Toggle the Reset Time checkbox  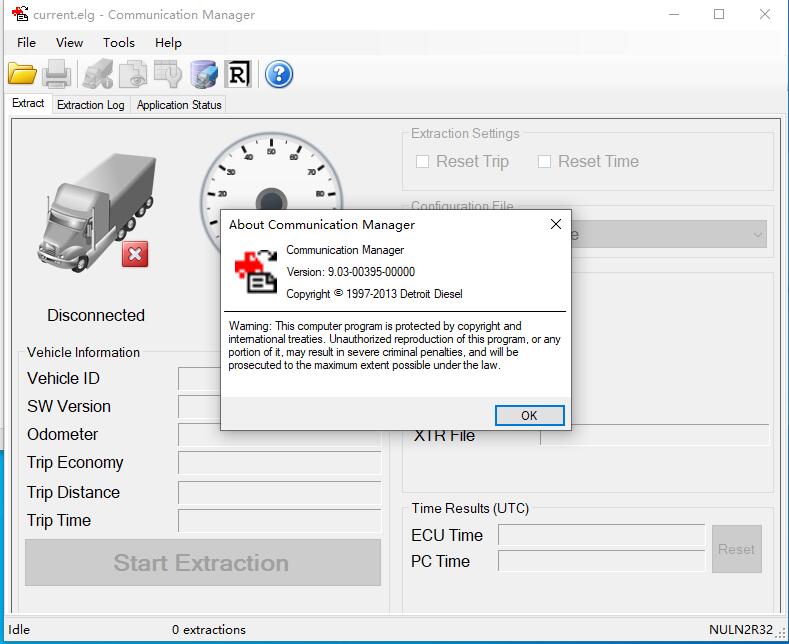544,162
